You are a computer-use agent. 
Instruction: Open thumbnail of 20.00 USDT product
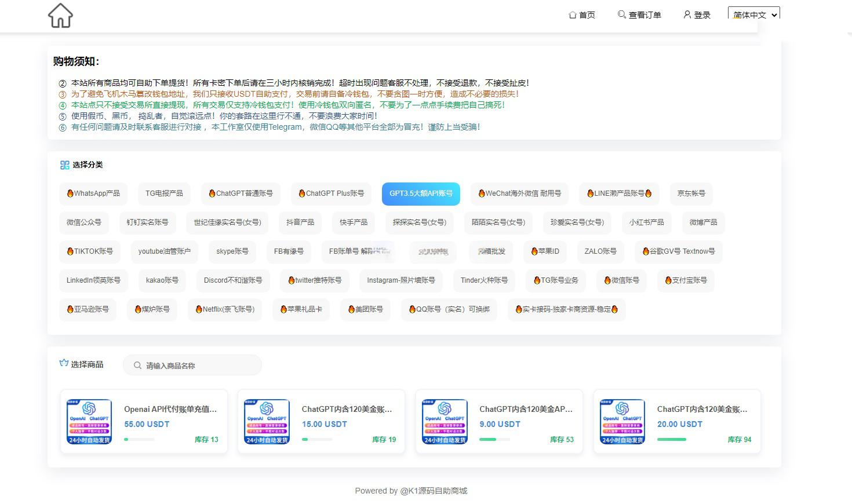tap(622, 422)
